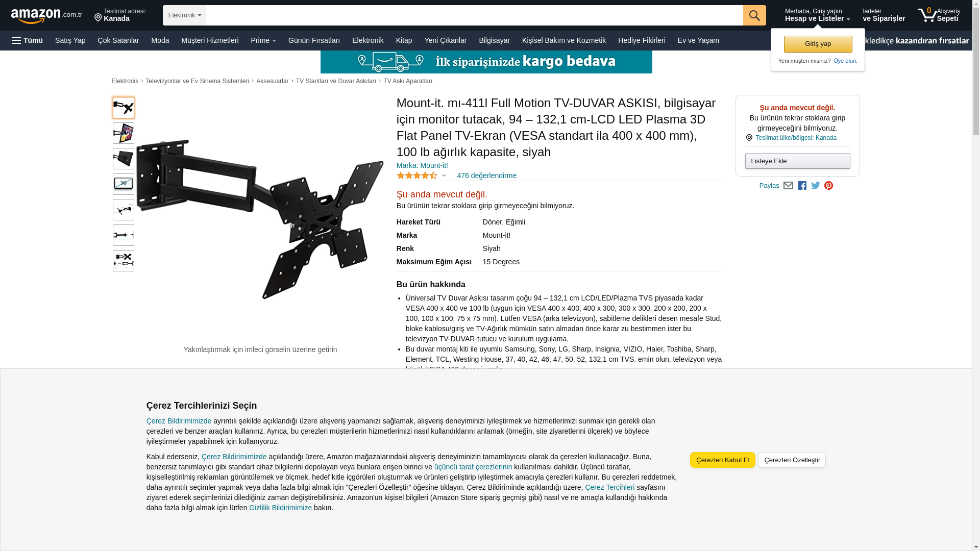Image resolution: width=980 pixels, height=551 pixels.
Task: Change delivery location Kanada
Action: (120, 15)
